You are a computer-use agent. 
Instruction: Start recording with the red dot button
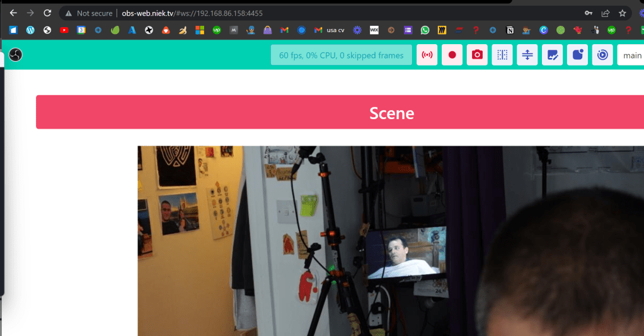(452, 55)
